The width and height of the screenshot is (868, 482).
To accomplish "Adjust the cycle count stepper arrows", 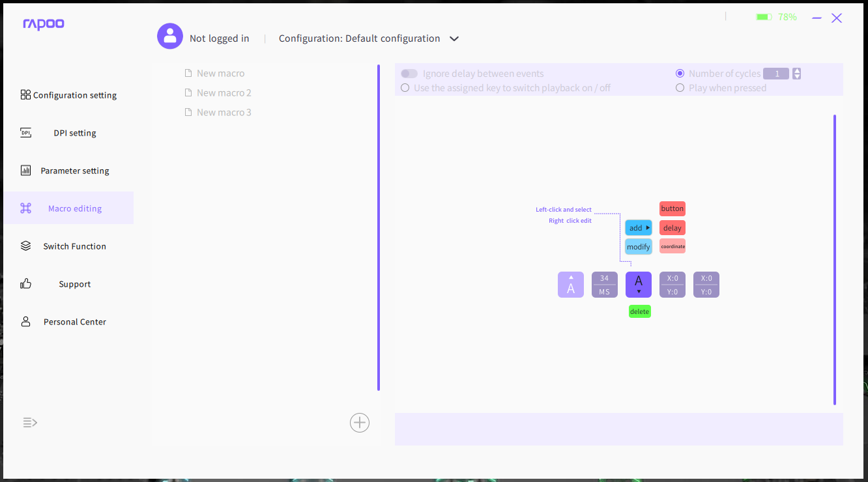I will click(x=797, y=74).
